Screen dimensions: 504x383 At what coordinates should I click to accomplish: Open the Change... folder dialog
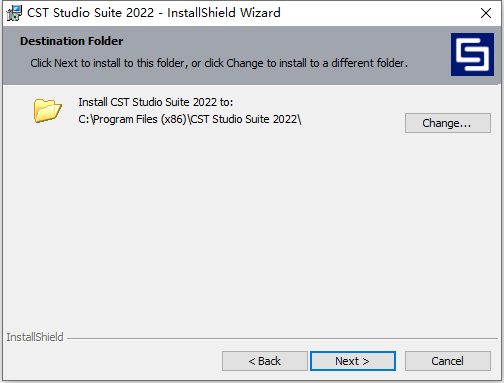448,123
